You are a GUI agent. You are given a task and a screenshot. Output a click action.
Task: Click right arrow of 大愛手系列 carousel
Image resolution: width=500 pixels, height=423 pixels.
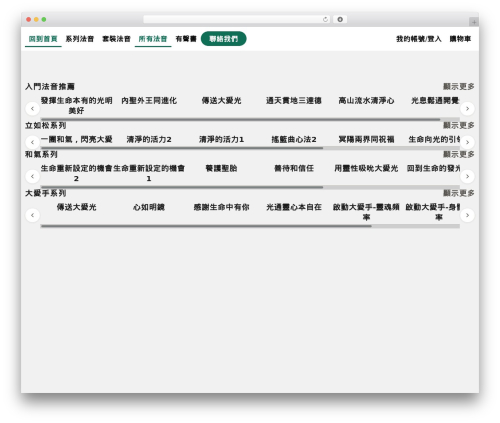467,215
